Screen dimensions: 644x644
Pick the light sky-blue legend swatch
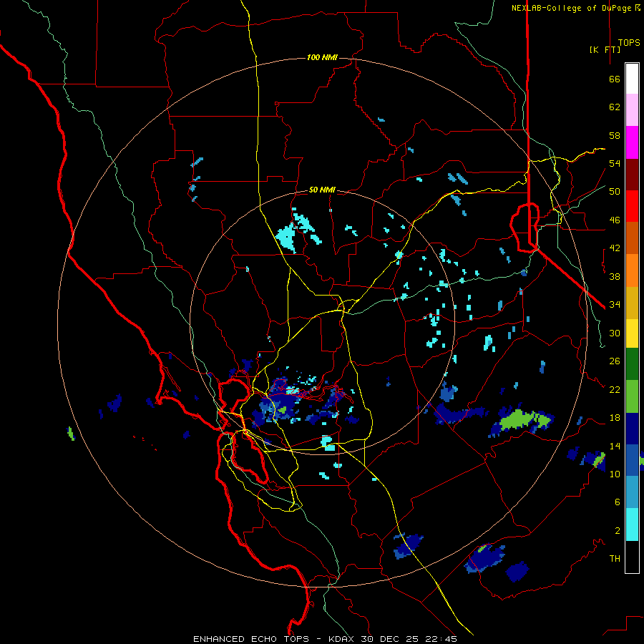632,492
